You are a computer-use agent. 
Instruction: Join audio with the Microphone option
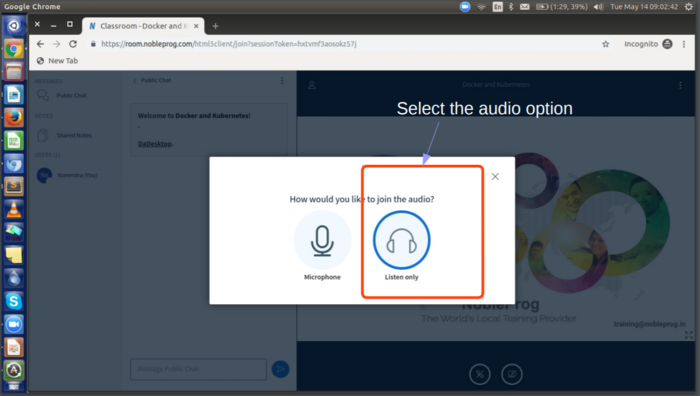(x=322, y=240)
